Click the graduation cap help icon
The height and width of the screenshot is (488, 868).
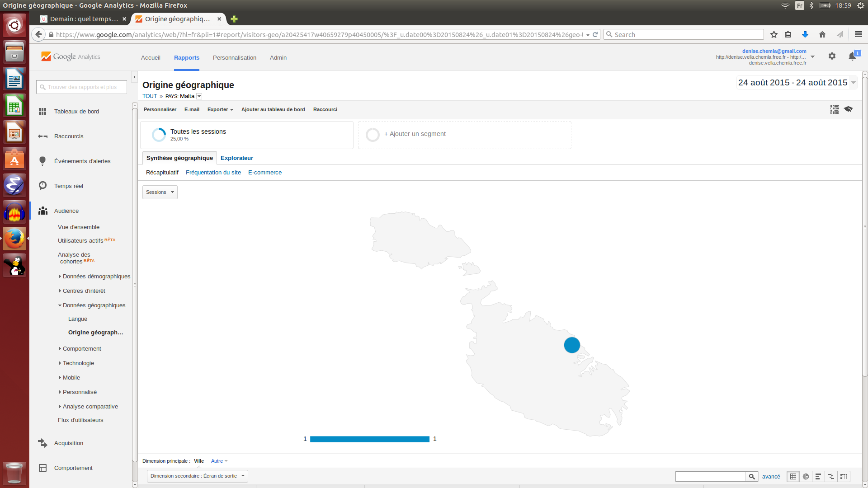[x=849, y=109]
